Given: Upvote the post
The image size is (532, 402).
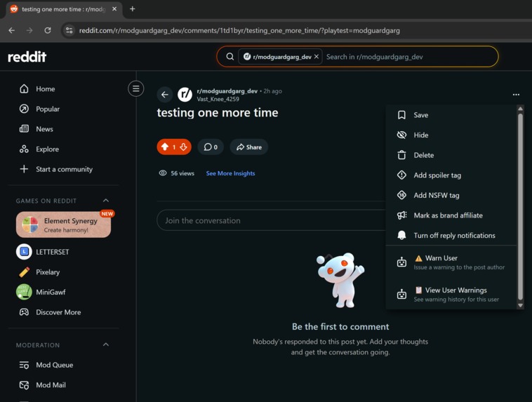Looking at the screenshot, I should pos(165,147).
